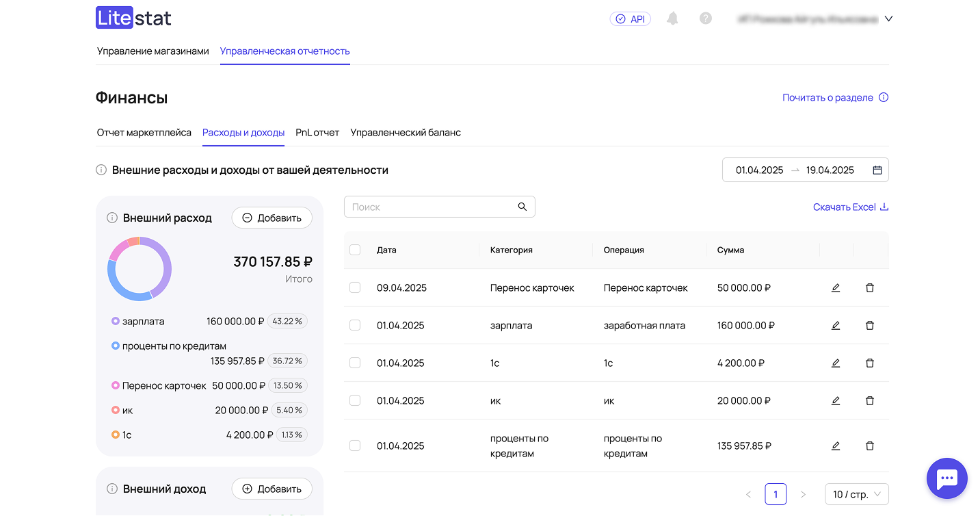980x516 pixels.
Task: Open the 10 / стр. page size dropdown
Action: [857, 494]
